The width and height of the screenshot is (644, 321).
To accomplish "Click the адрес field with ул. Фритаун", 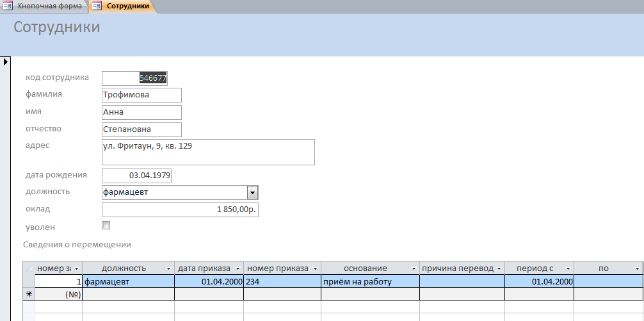I will point(208,152).
